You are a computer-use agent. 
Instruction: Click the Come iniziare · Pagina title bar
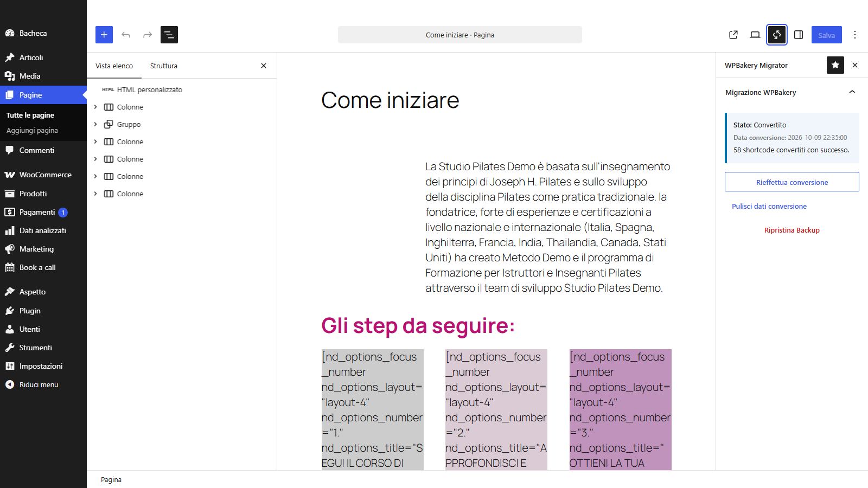(460, 35)
